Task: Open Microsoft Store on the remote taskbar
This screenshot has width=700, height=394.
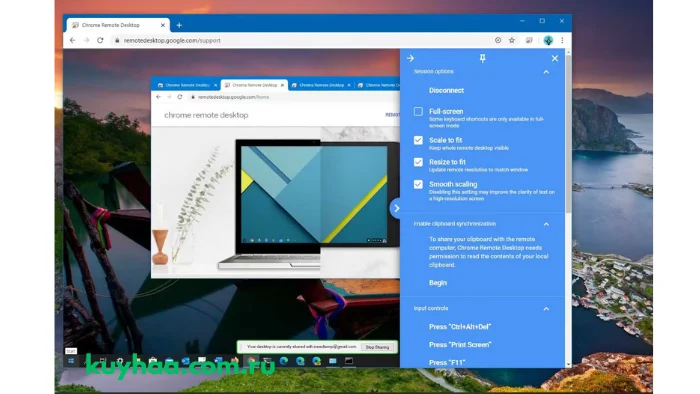Action: (153, 361)
